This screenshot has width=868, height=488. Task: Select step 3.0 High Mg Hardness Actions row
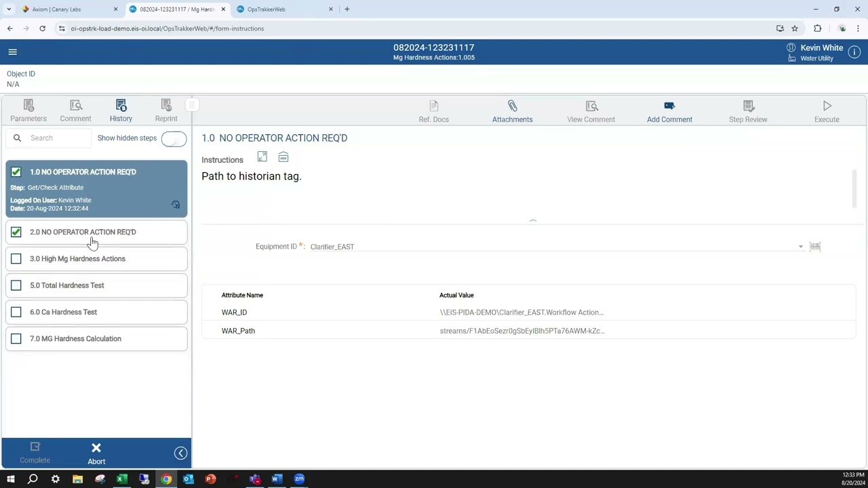click(x=96, y=259)
